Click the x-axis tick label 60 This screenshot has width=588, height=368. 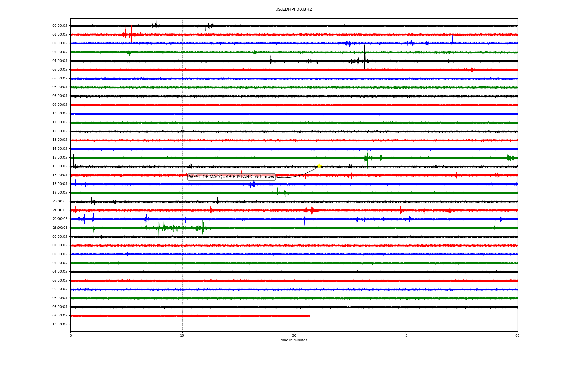(x=517, y=335)
